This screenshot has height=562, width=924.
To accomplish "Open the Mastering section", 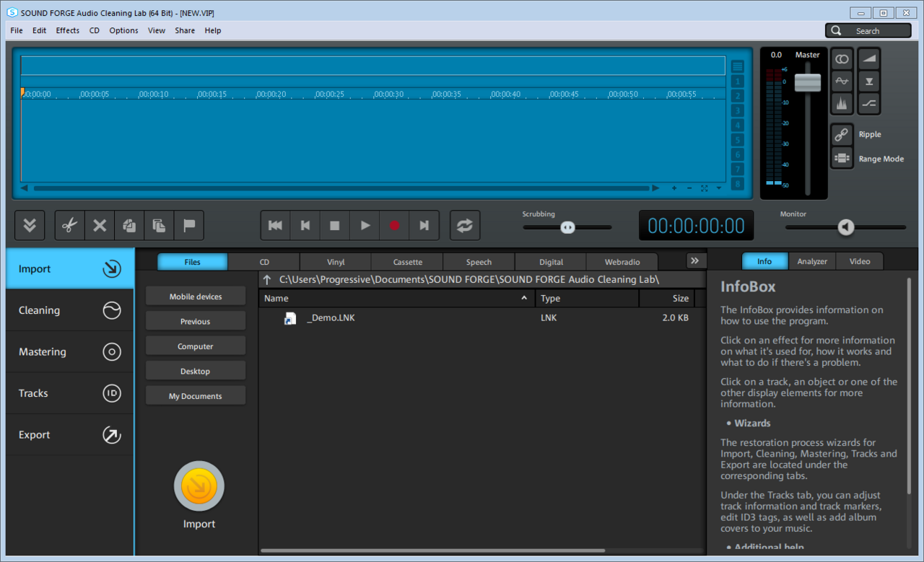I will 70,351.
